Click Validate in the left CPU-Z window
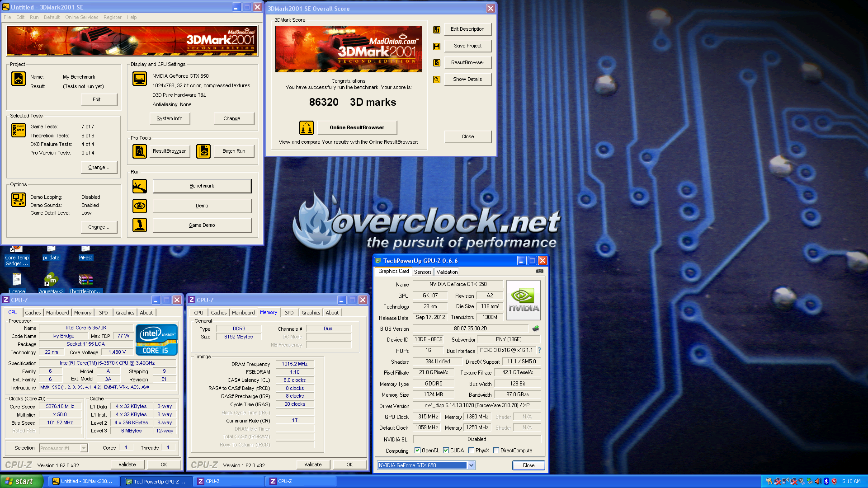The height and width of the screenshot is (488, 868). pyautogui.click(x=127, y=465)
